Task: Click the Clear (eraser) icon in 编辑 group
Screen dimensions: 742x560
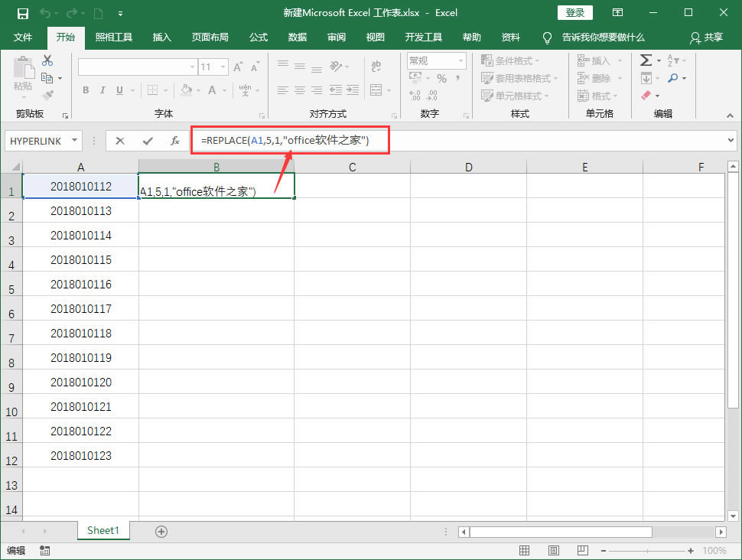Action: pyautogui.click(x=646, y=95)
